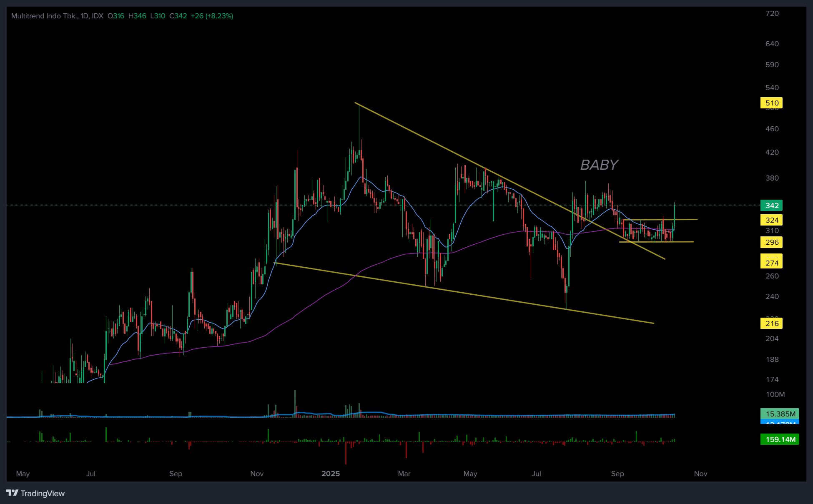Viewport: 813px width, 504px height.
Task: Click the +26 (+8.23%) change value
Action: pos(212,16)
